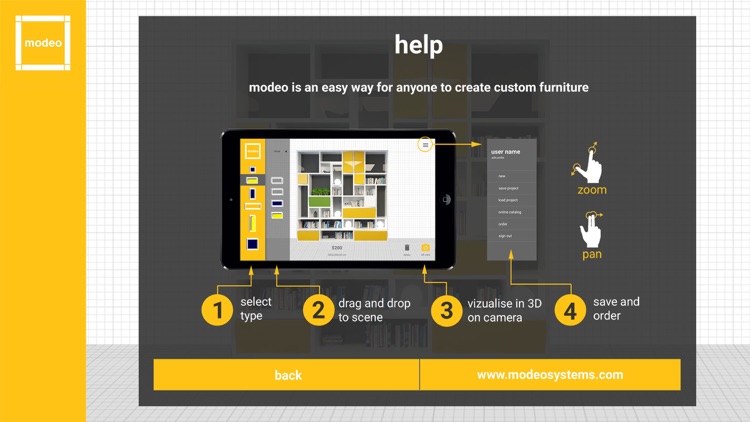This screenshot has height=422, width=750.
Task: Click the large navy square module at the sidebar bottom
Action: [x=253, y=244]
